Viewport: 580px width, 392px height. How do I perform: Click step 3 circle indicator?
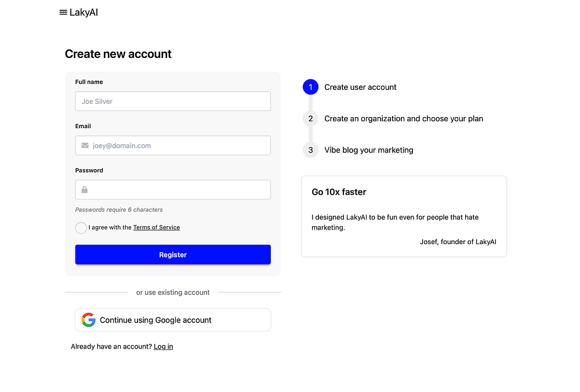(x=310, y=150)
